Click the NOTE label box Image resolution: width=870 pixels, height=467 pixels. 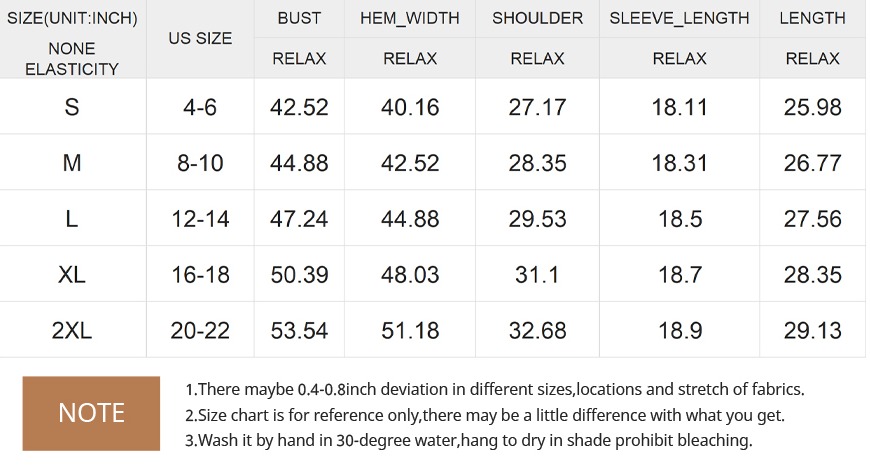(x=91, y=413)
